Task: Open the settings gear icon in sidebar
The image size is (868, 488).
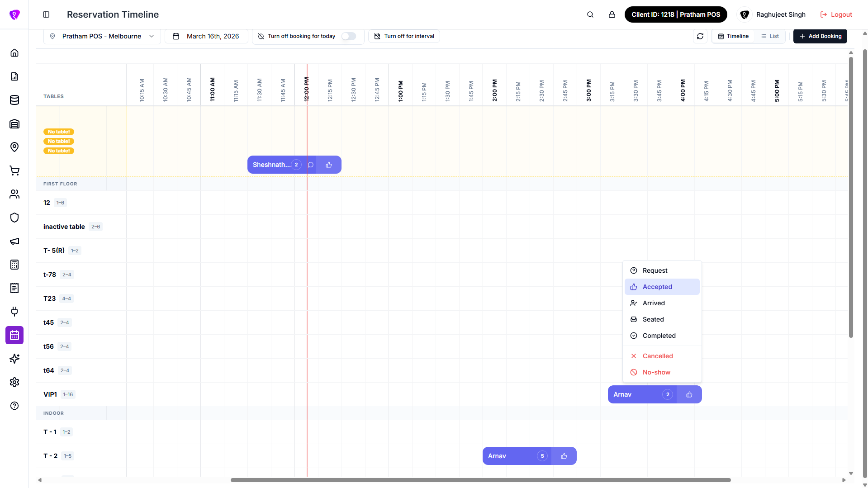Action: point(14,382)
